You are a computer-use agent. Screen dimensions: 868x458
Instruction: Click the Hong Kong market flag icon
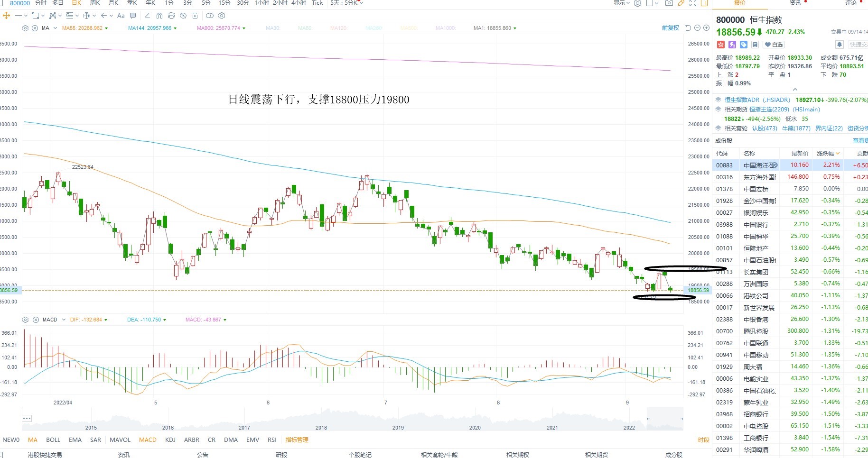tap(721, 45)
